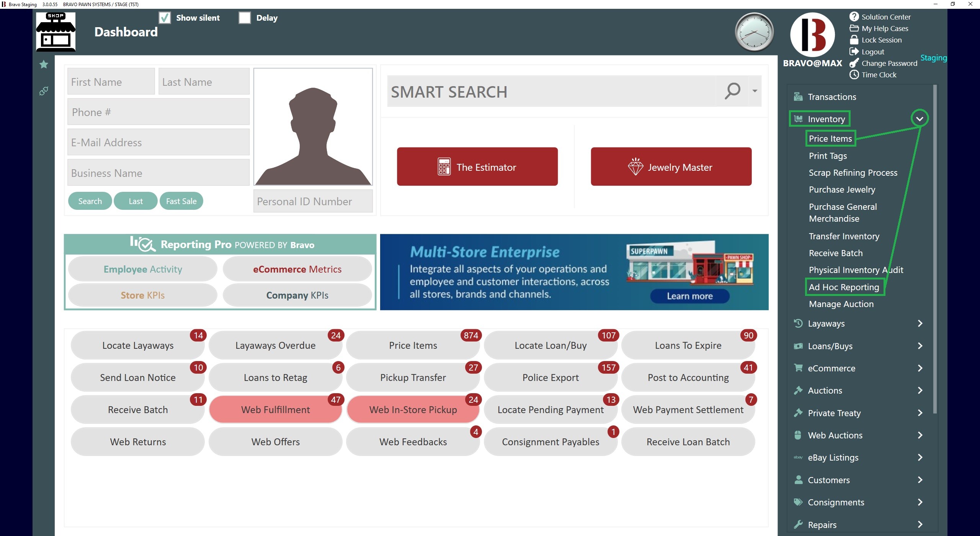Open Price Items in Inventory menu
Screen dimensions: 980x536
(x=830, y=139)
